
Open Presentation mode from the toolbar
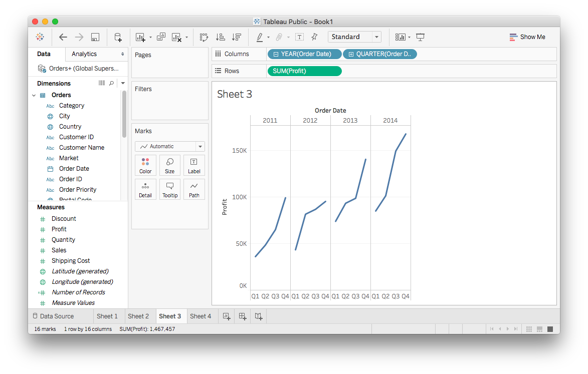click(x=421, y=37)
